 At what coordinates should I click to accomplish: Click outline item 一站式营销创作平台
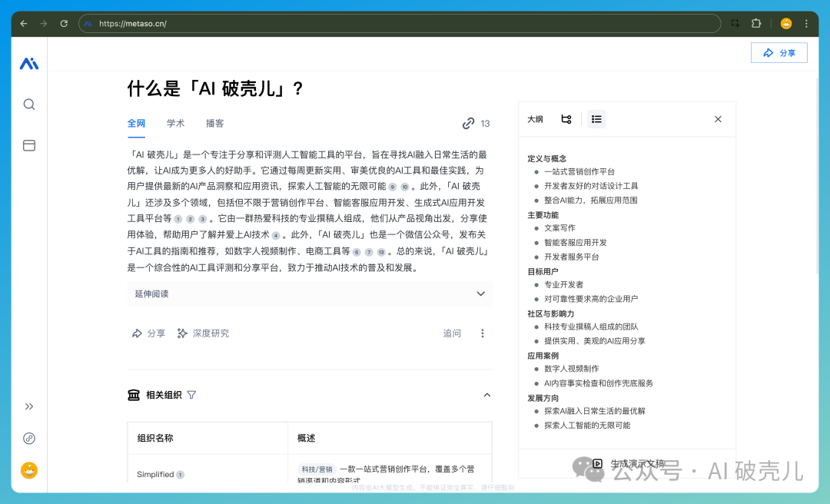click(579, 171)
